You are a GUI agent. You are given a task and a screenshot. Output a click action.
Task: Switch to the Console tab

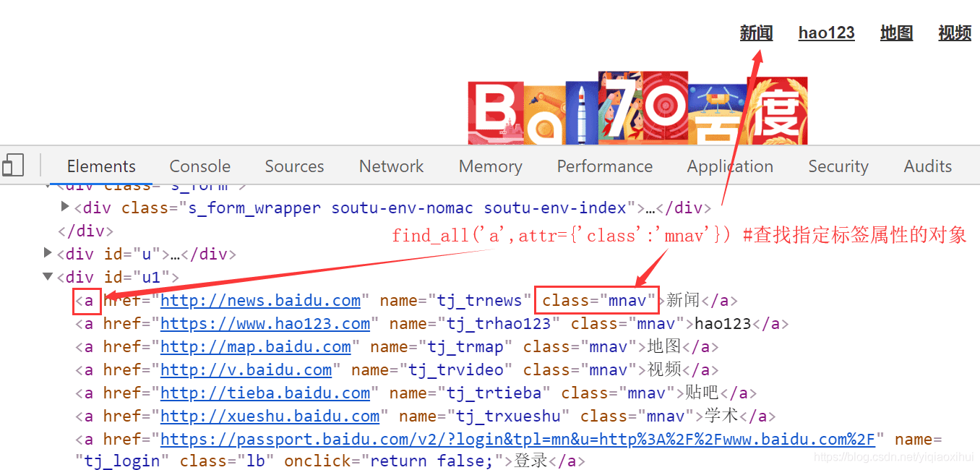point(200,166)
